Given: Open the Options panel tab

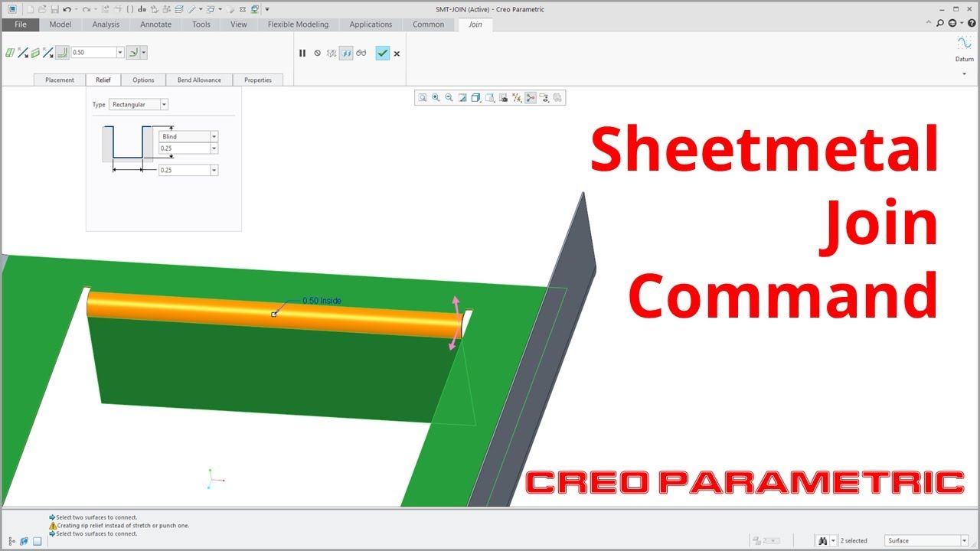Looking at the screenshot, I should 143,80.
